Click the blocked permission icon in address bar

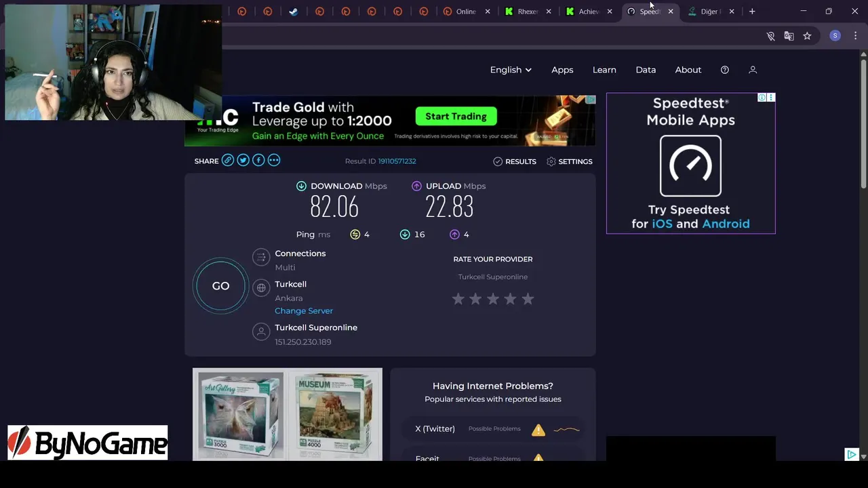point(771,36)
